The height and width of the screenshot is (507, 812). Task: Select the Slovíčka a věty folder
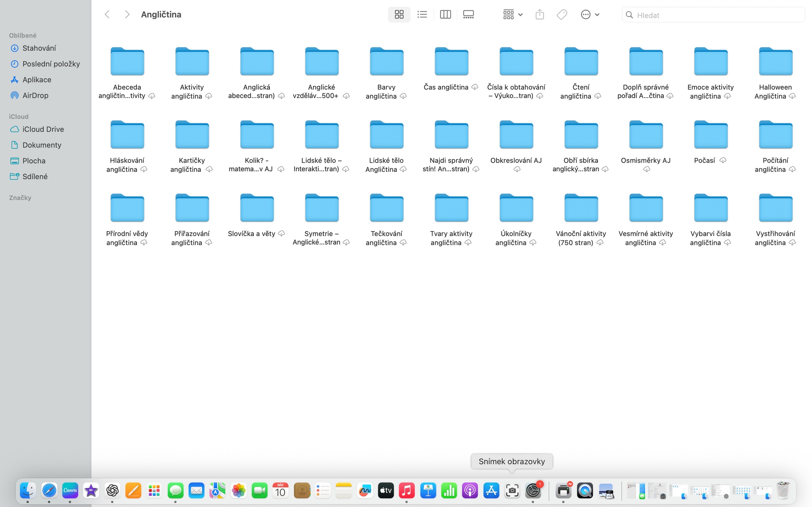[257, 208]
